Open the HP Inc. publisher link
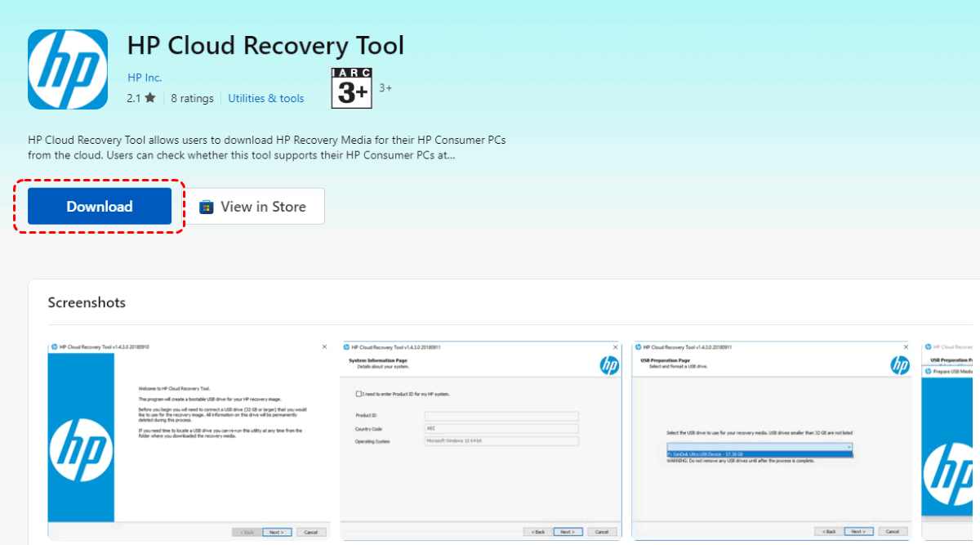This screenshot has width=980, height=545. 145,78
